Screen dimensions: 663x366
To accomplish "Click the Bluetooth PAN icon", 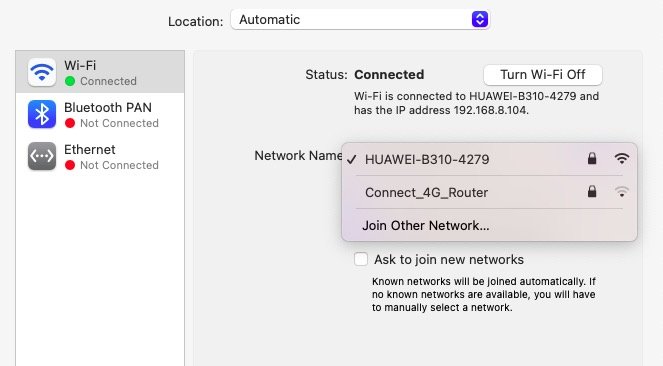I will pyautogui.click(x=42, y=114).
